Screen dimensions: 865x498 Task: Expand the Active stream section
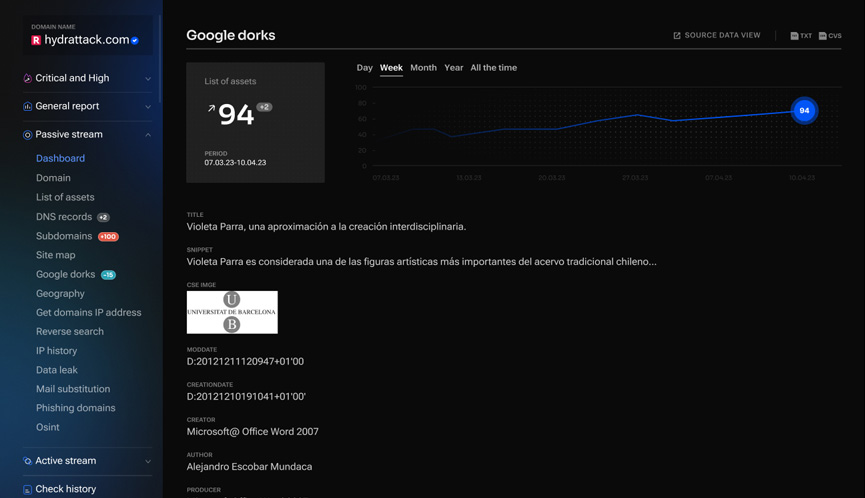click(148, 462)
